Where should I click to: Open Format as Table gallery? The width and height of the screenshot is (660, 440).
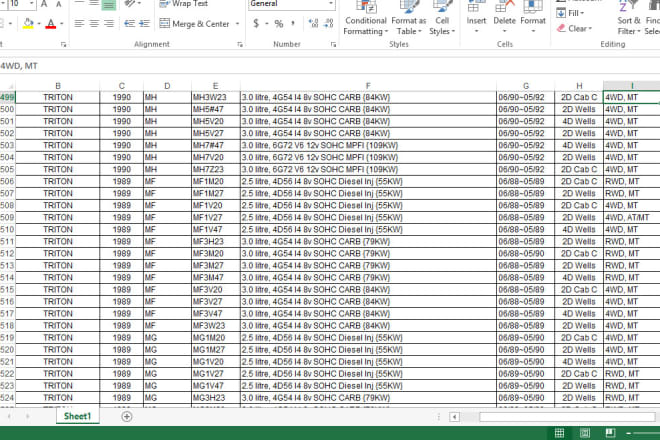(409, 19)
